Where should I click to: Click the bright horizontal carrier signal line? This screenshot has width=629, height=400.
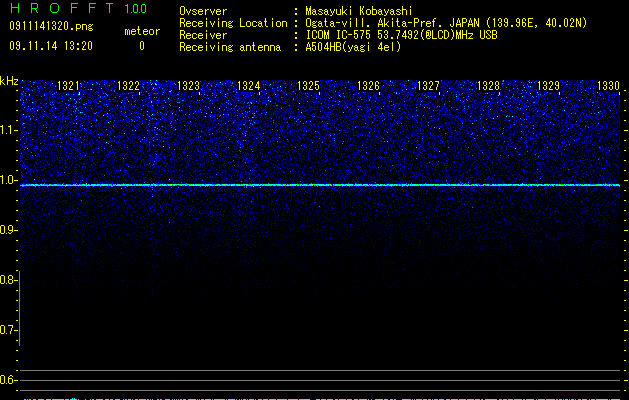(x=320, y=185)
